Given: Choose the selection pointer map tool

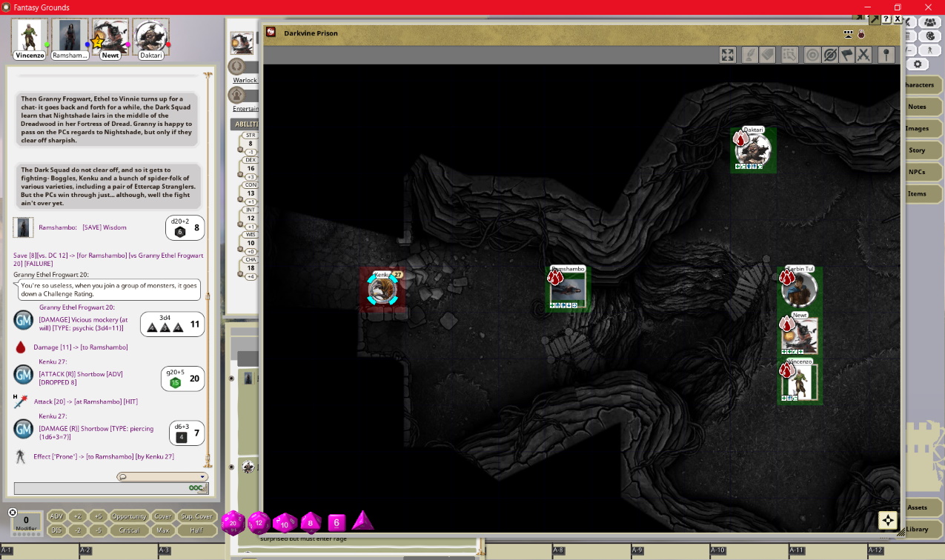Looking at the screenshot, I should click(789, 55).
